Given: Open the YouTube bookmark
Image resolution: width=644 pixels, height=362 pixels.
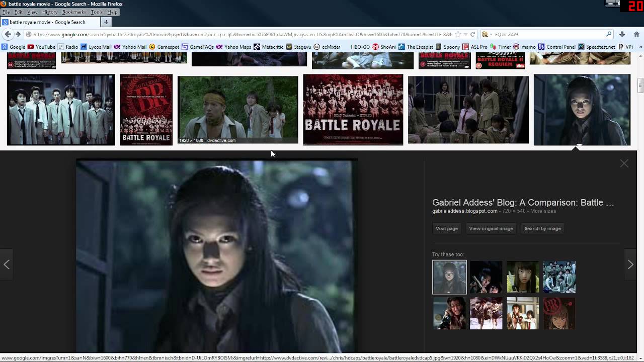Looking at the screenshot, I should click(41, 47).
